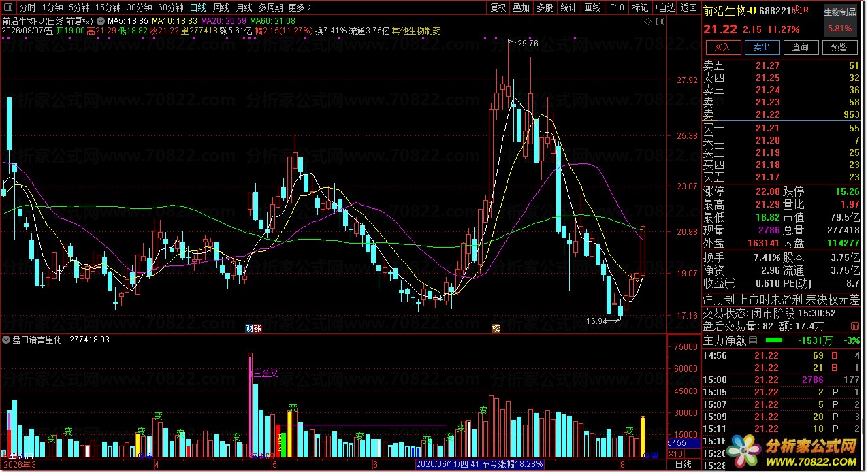Click the dropdown arrow beside the 前沿生物-U chart title
Image resolution: width=868 pixels, height=473 pixels.
click(x=101, y=20)
